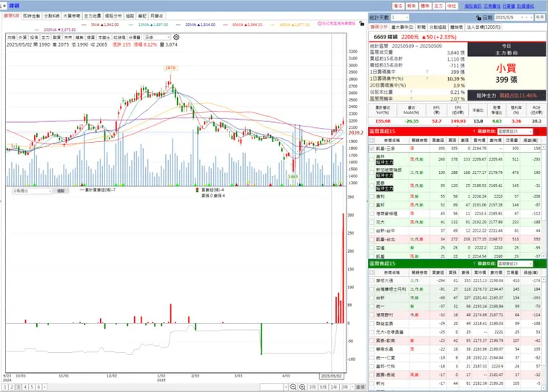Viewport: 548px width, 392px height.
Task: Click the zoom in magnifier icon
Action: (x=302, y=387)
